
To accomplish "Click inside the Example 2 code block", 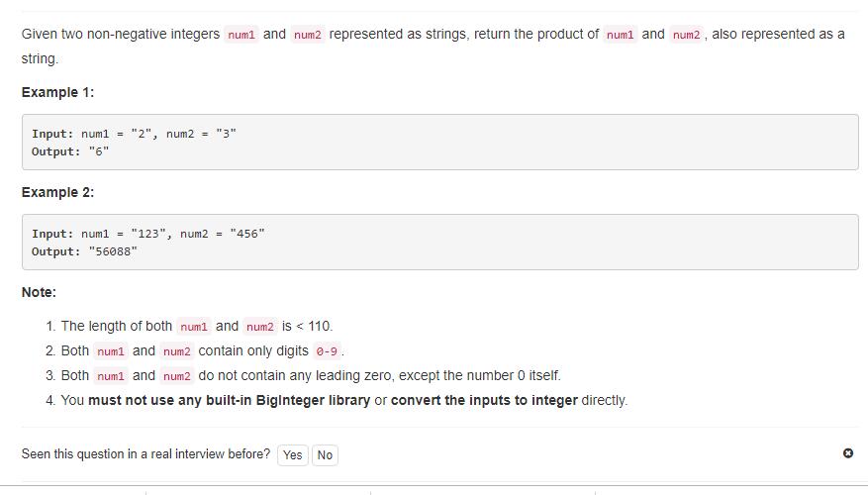I will point(439,243).
